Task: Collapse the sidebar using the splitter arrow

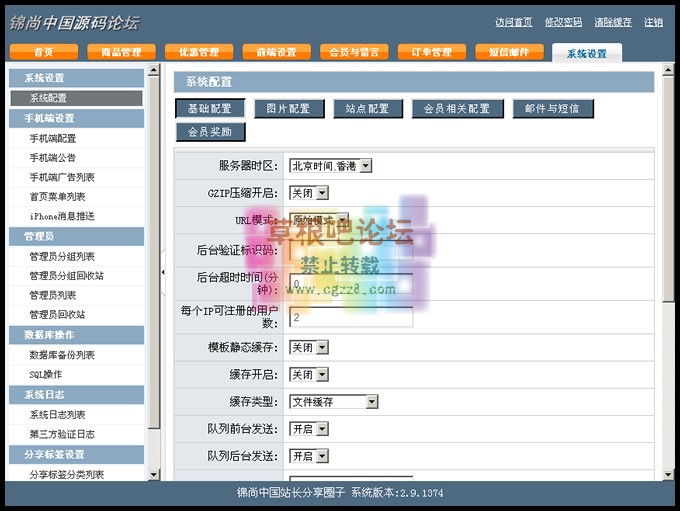Action: click(x=163, y=272)
